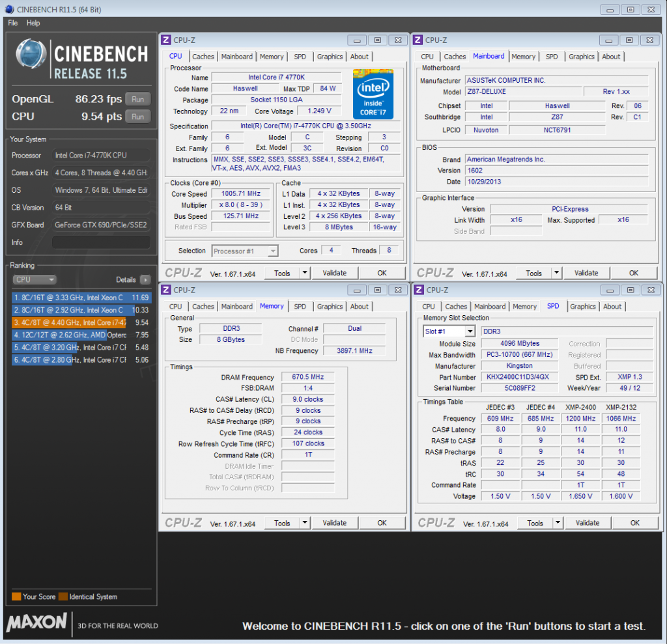Click the orange Your Score legend swatch

coord(16,596)
